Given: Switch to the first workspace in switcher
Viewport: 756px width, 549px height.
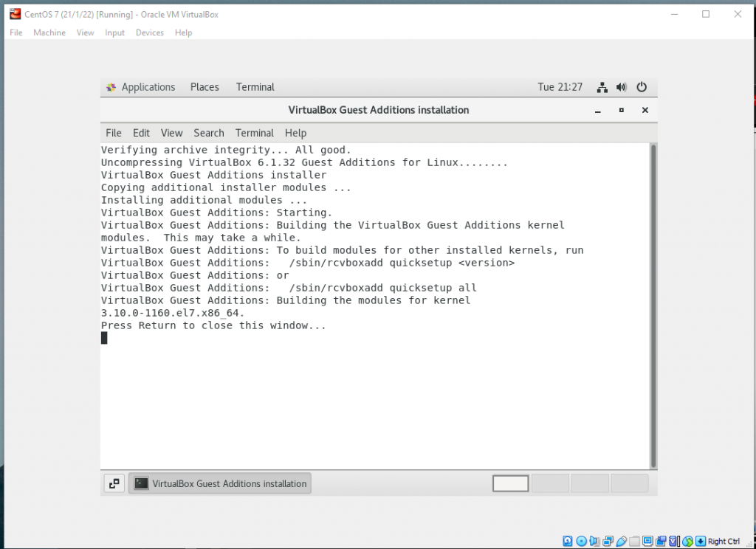Looking at the screenshot, I should (x=511, y=483).
